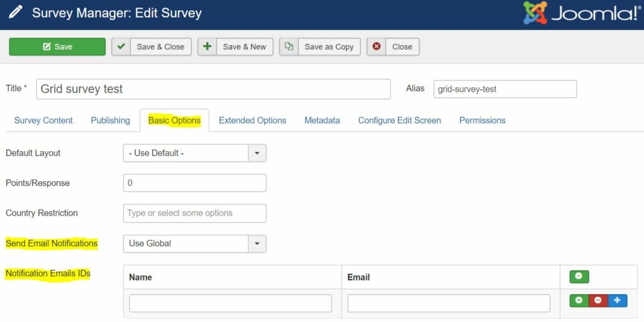The width and height of the screenshot is (644, 322).
Task: Expand the Send Email Notifications dropdown
Action: tap(194, 243)
